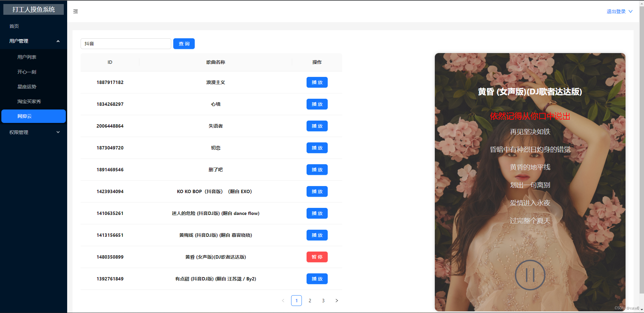Jump to pagination page 2
644x313 pixels.
[310, 301]
